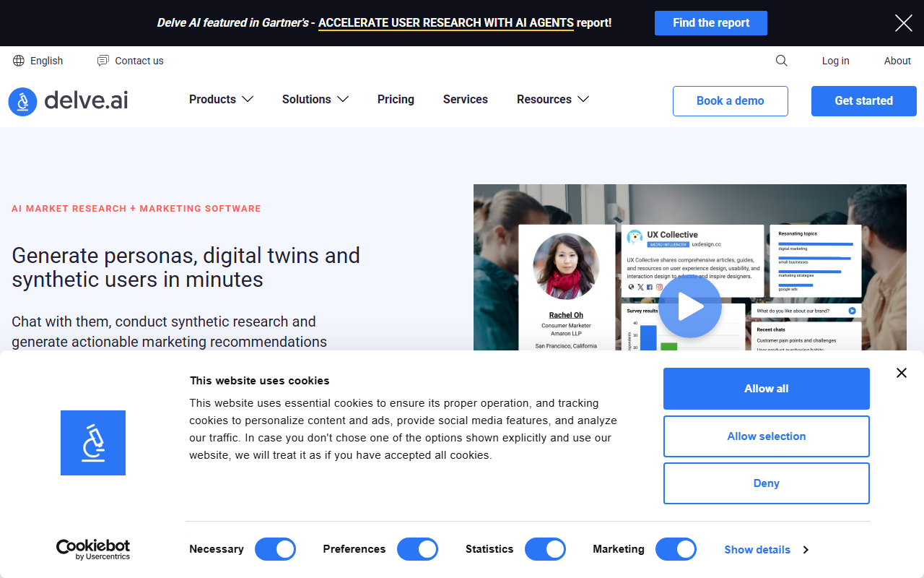This screenshot has height=578, width=924.
Task: Expand the Products menu
Action: point(221,100)
